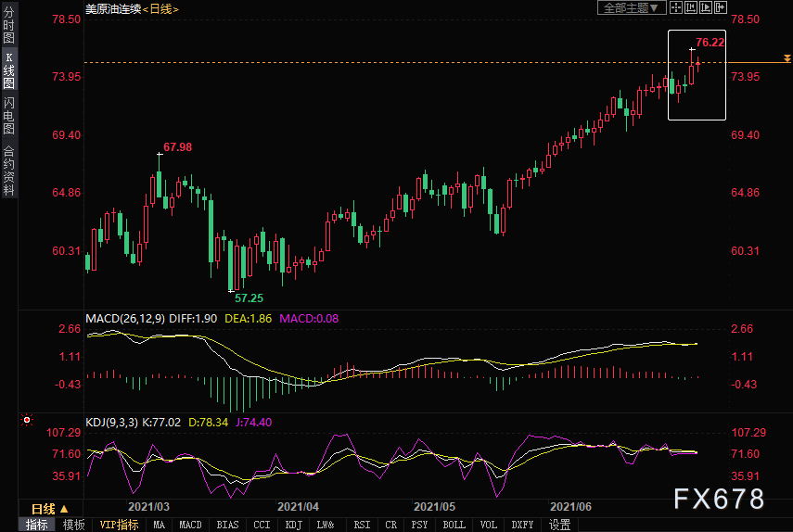Image resolution: width=793 pixels, height=532 pixels.
Task: Choose the CR indicator
Action: pyautogui.click(x=390, y=525)
